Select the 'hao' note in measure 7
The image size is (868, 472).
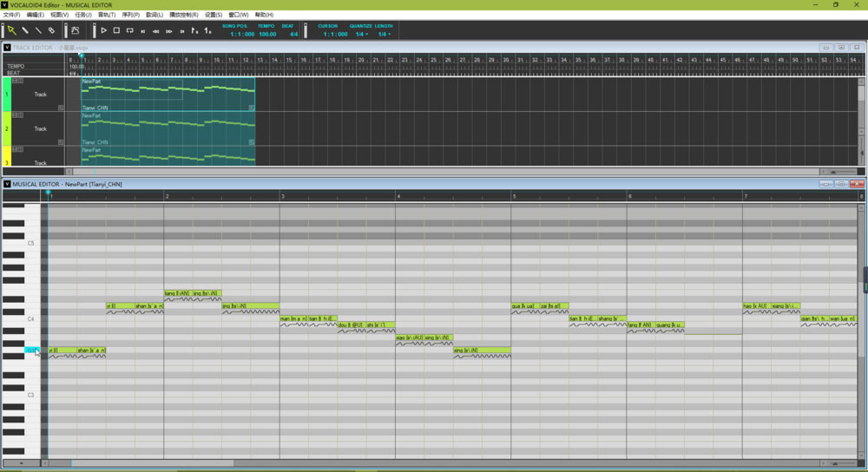click(757, 306)
